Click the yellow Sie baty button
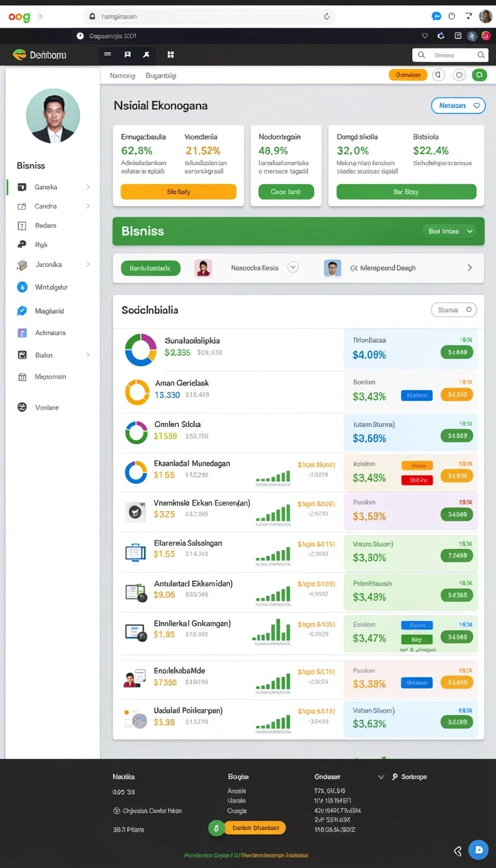 (178, 192)
